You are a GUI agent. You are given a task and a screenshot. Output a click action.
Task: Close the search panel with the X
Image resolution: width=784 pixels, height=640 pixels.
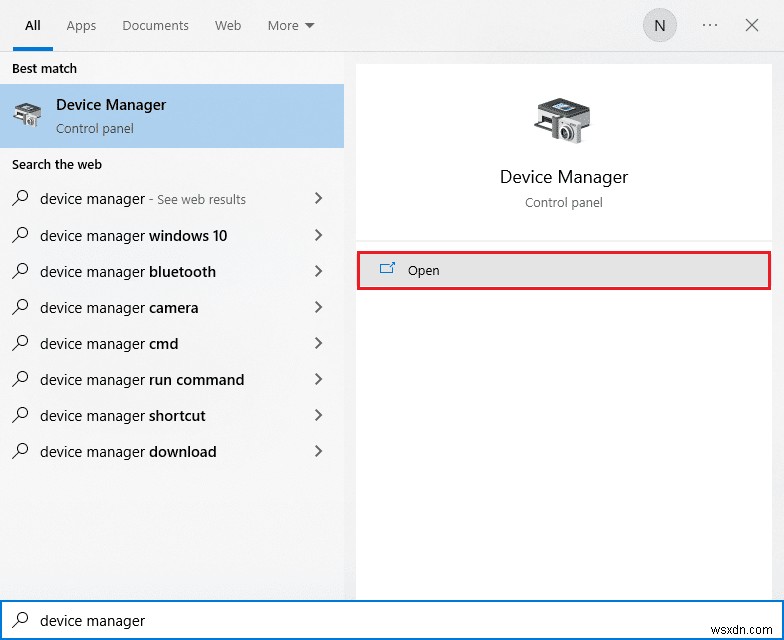coord(752,26)
